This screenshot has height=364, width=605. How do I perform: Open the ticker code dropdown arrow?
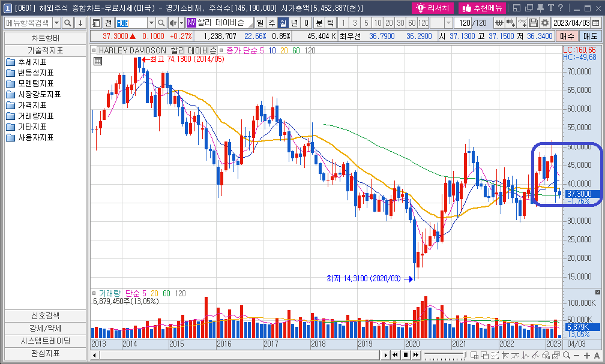click(x=151, y=23)
